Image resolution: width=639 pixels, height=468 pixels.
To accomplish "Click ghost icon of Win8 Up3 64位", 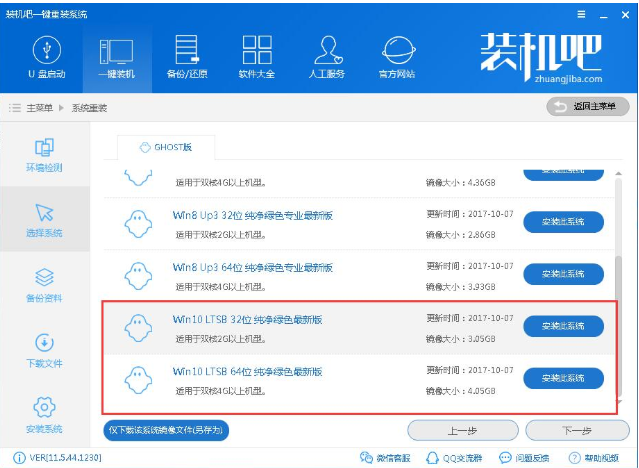I will tap(138, 276).
